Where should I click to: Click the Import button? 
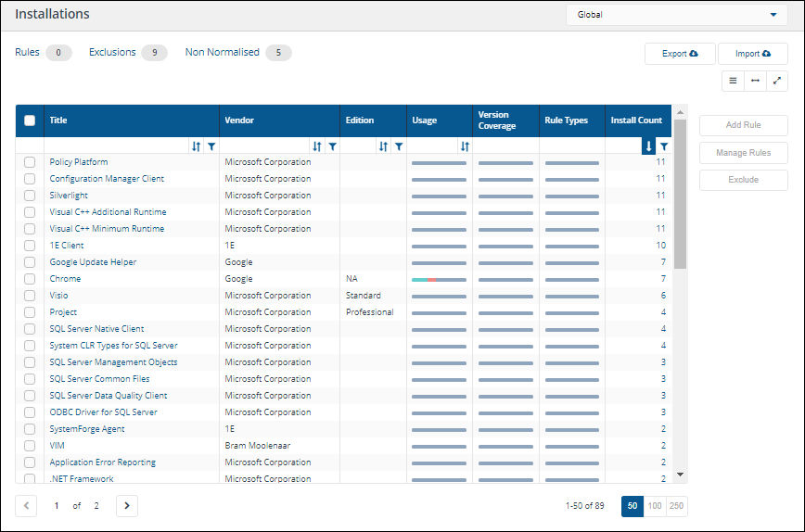pos(752,54)
